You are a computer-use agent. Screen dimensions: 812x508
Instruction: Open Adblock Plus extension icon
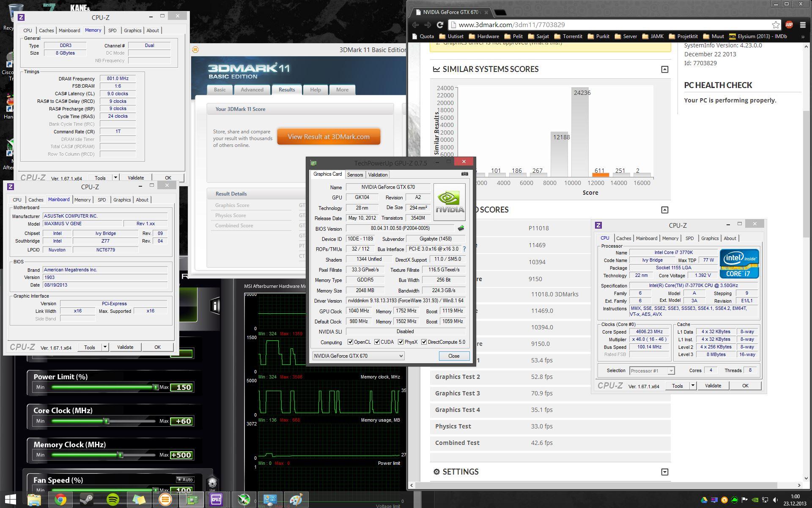789,25
